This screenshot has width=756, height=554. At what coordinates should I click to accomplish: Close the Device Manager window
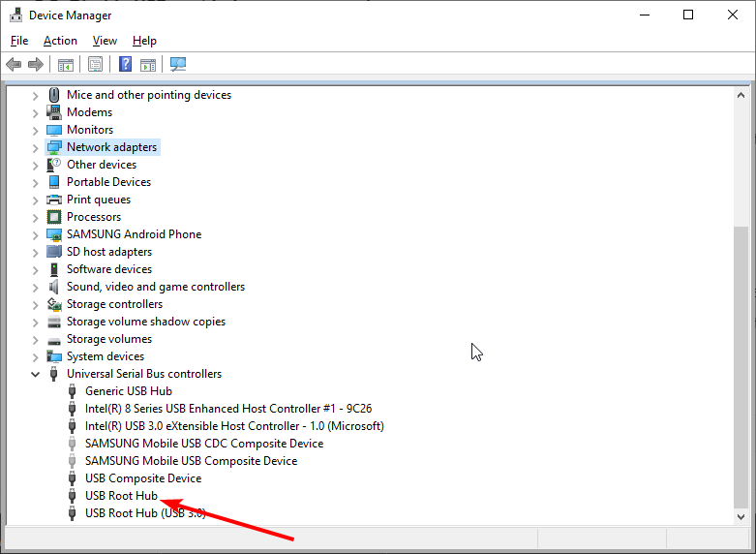point(733,15)
